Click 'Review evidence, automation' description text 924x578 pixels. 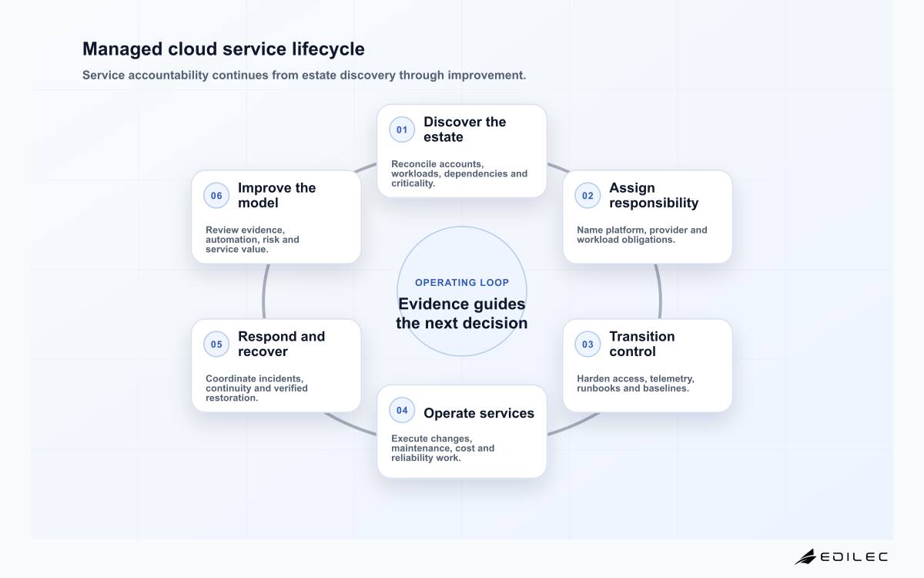pos(253,240)
